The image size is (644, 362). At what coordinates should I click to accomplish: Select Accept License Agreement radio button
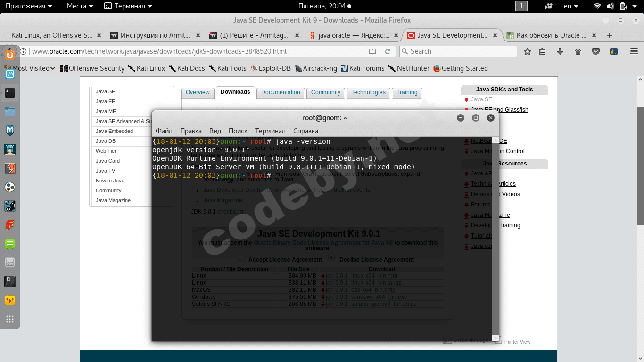click(242, 258)
